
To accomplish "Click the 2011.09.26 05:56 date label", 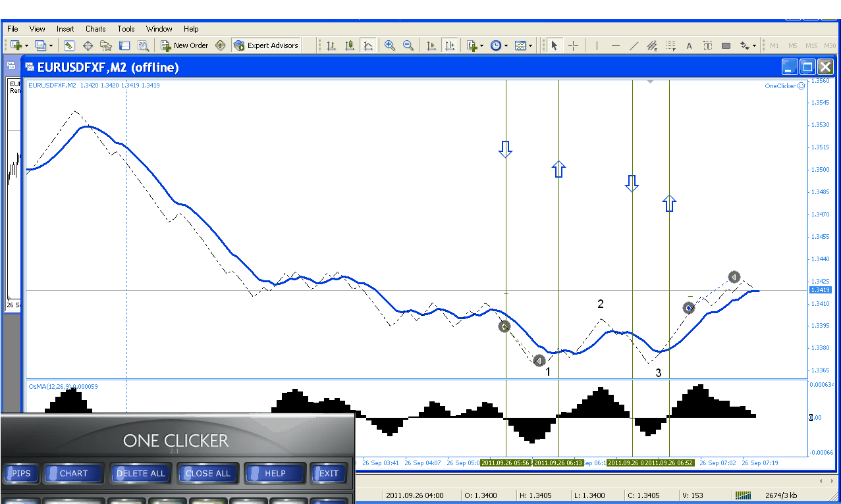I will [x=505, y=463].
